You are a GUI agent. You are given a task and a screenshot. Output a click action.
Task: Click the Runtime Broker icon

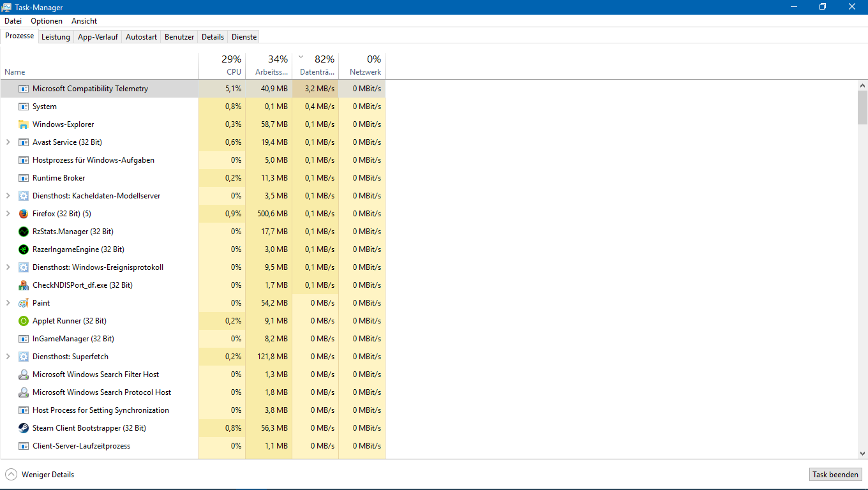point(24,178)
